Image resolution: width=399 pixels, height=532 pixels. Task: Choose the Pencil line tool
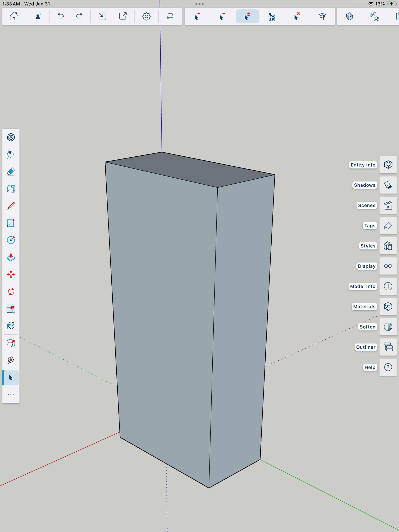tap(11, 206)
